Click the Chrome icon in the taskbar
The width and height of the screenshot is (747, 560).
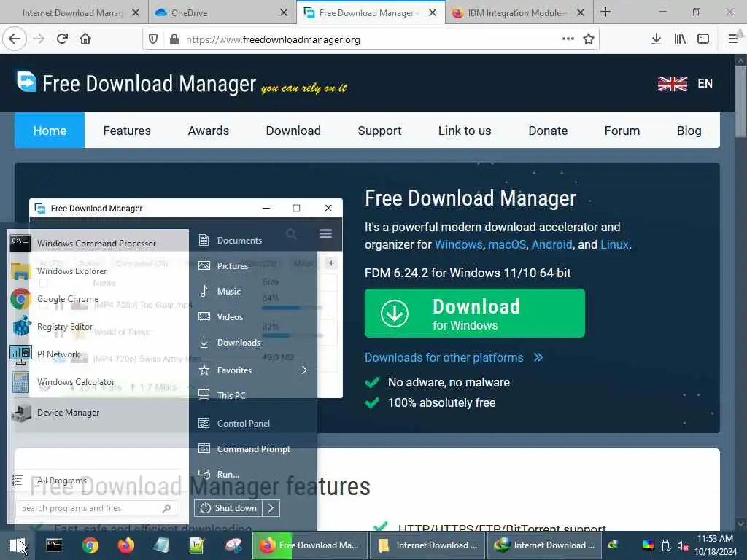[x=90, y=545]
